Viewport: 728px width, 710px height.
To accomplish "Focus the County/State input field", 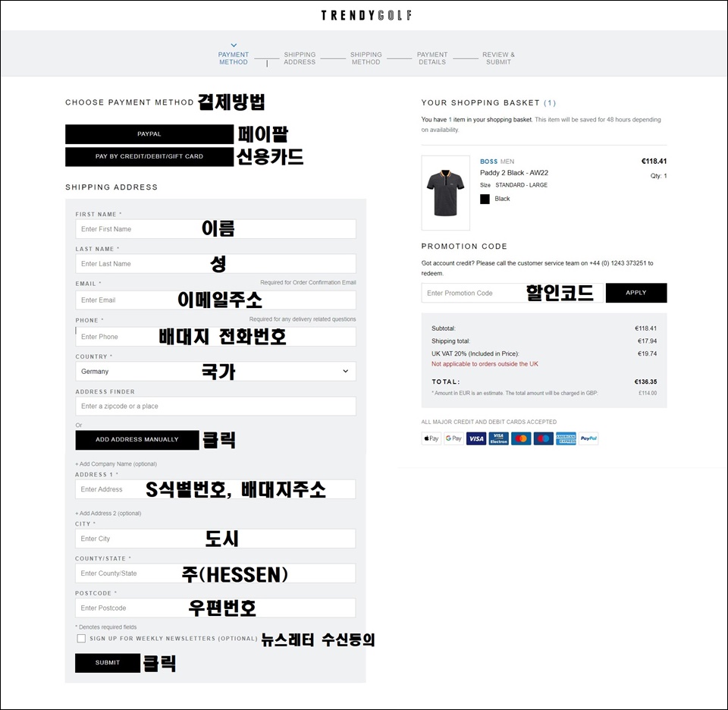I will click(x=215, y=573).
